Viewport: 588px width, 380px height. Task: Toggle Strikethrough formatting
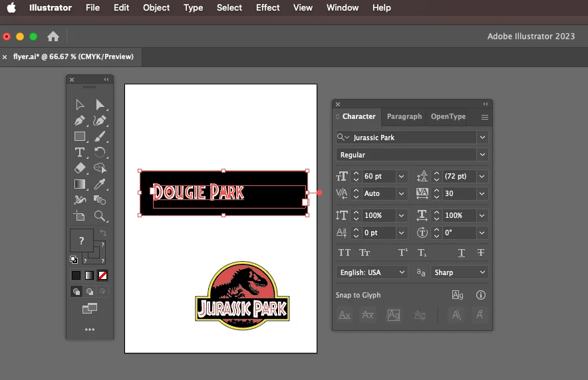pyautogui.click(x=481, y=252)
